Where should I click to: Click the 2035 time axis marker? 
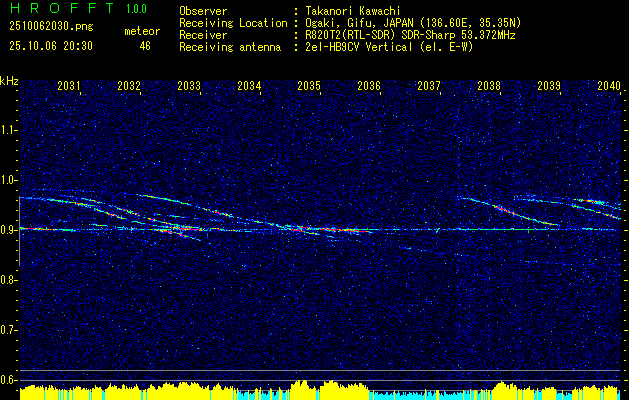coord(309,85)
